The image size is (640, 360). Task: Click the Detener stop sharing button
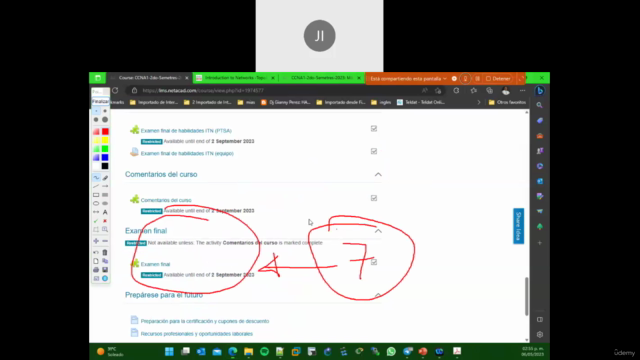coord(498,79)
